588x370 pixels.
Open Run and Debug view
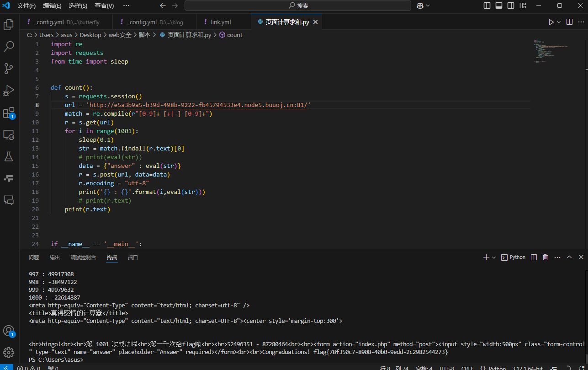(9, 91)
